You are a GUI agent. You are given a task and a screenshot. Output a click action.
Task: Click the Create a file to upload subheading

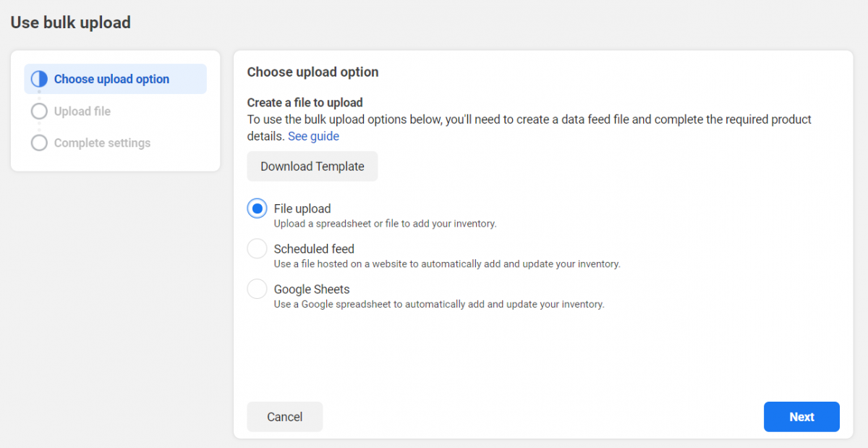(x=305, y=103)
